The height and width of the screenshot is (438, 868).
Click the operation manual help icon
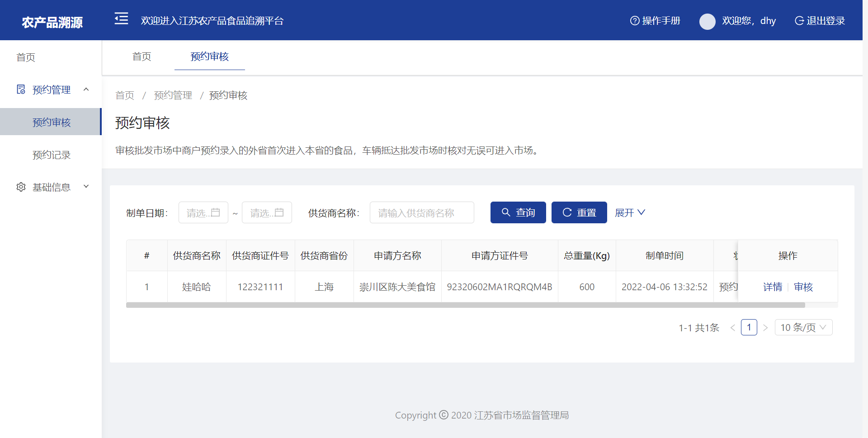[x=634, y=21]
